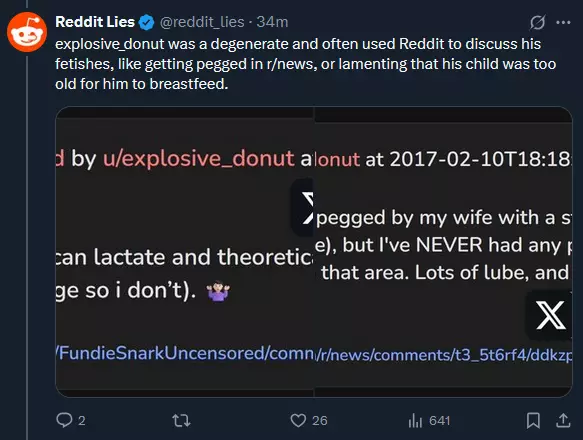This screenshot has width=583, height=440.
Task: Like the tweet with heart icon
Action: [298, 420]
